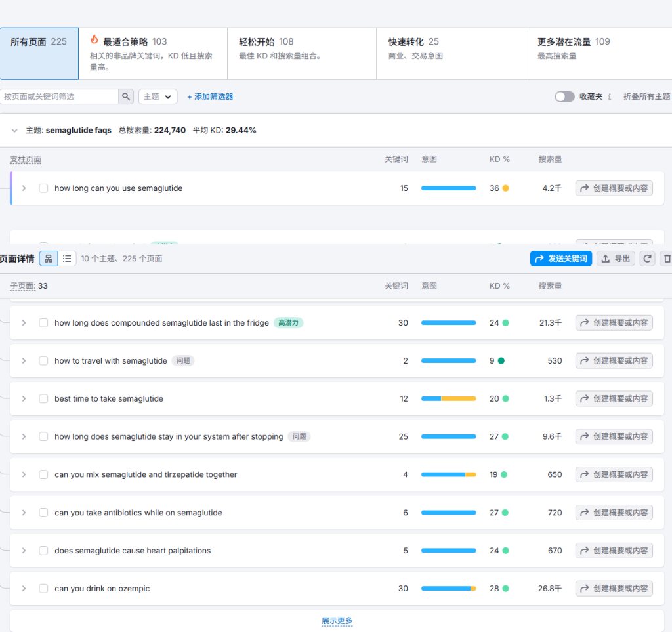Click 发送关键词 button
The height and width of the screenshot is (632, 672).
(x=561, y=259)
